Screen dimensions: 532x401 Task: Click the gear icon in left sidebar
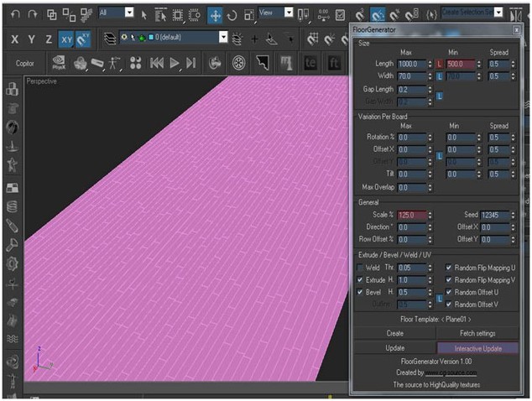click(x=13, y=264)
